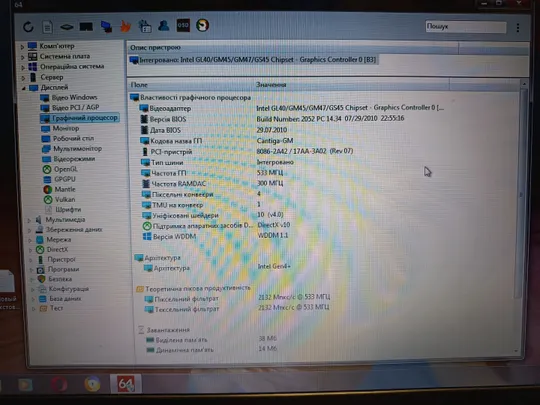Click the Тест tree item
The height and width of the screenshot is (405, 540).
tap(51, 308)
